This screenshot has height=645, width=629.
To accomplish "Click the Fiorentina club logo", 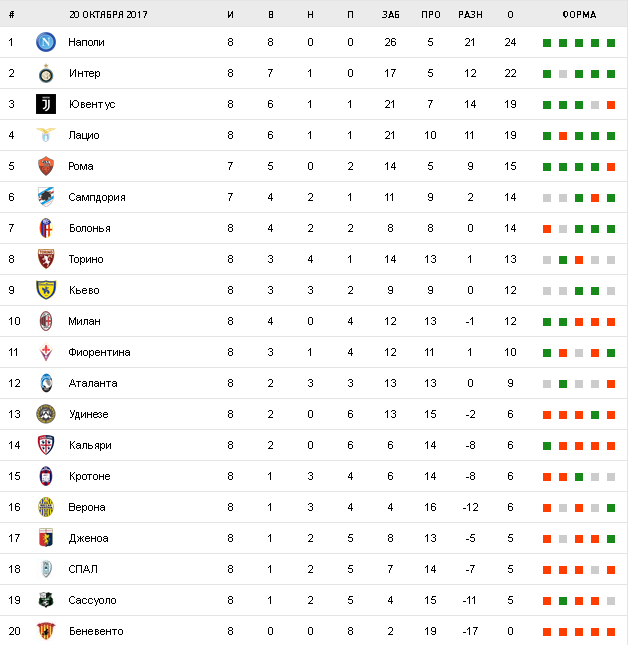I will click(x=45, y=352).
